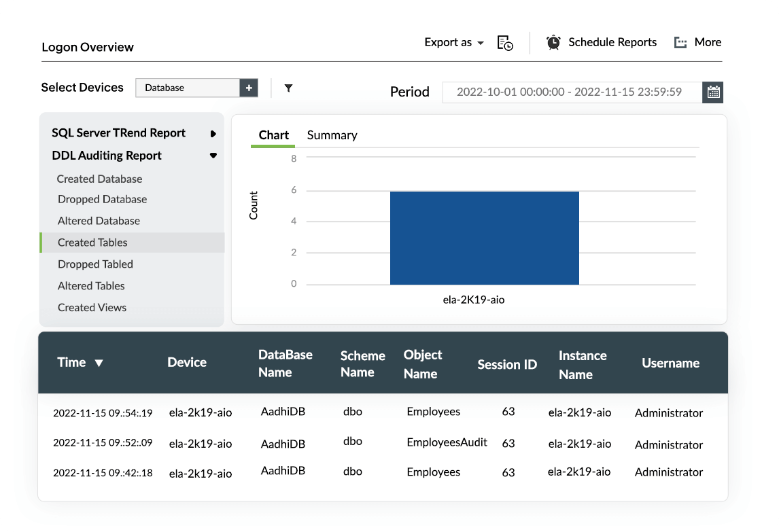Open the calendar date picker icon
The width and height of the screenshot is (779, 532).
[713, 92]
